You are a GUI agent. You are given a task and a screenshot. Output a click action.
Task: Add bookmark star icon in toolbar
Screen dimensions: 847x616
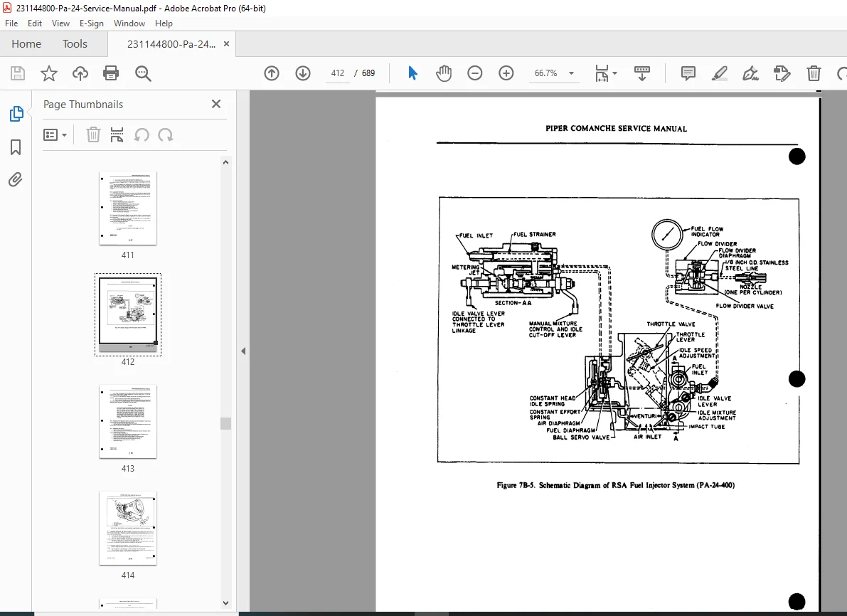(49, 73)
